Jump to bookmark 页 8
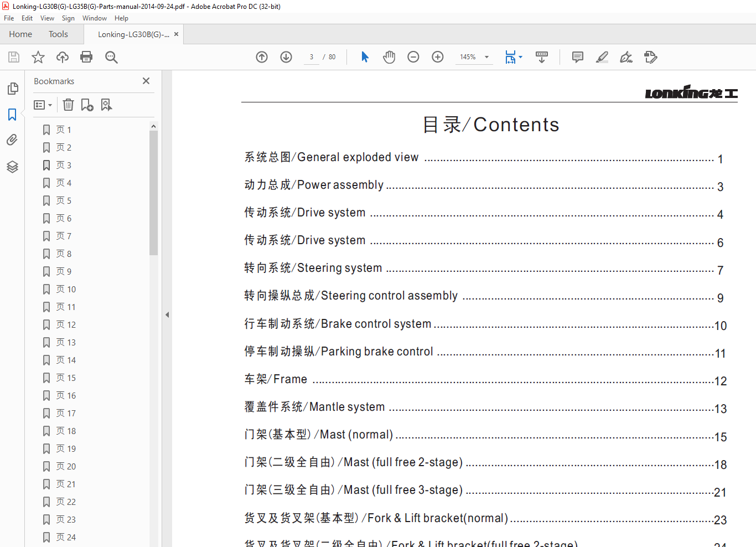Viewport: 756px width, 547px height. click(64, 254)
